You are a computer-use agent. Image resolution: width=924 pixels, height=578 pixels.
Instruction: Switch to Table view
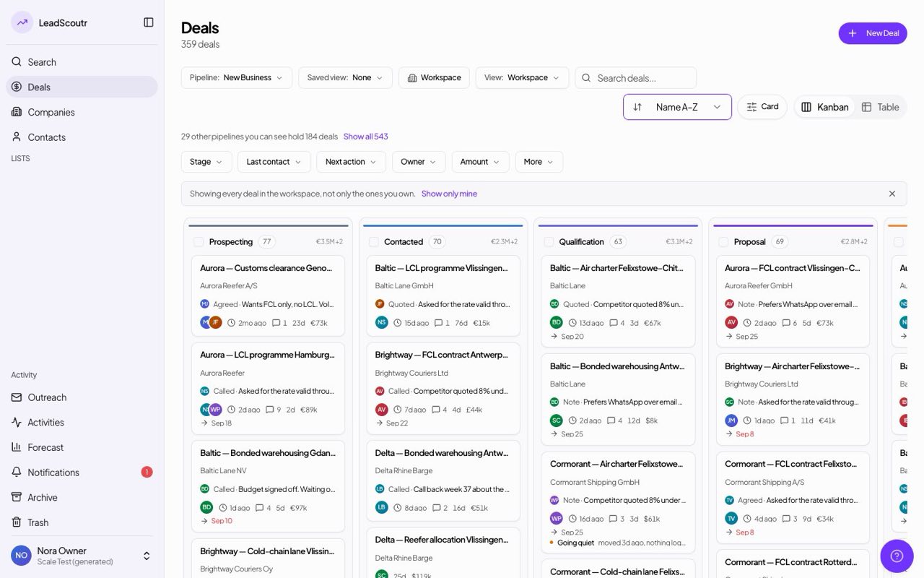880,107
